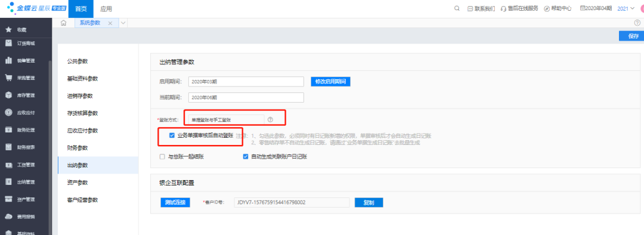Screen dimensions: 644x235
Task: Close the 系统参数 tab
Action: coord(110,23)
